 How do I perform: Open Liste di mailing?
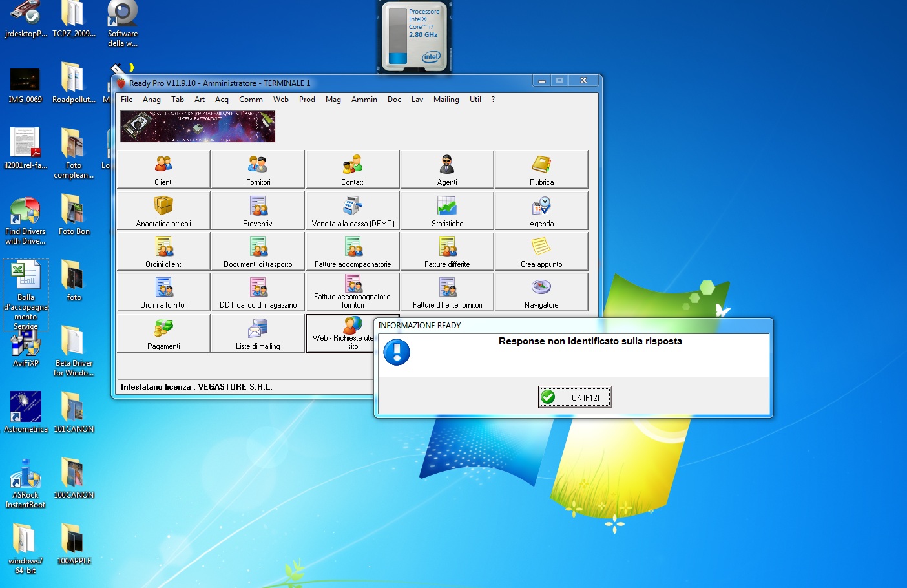tap(258, 333)
